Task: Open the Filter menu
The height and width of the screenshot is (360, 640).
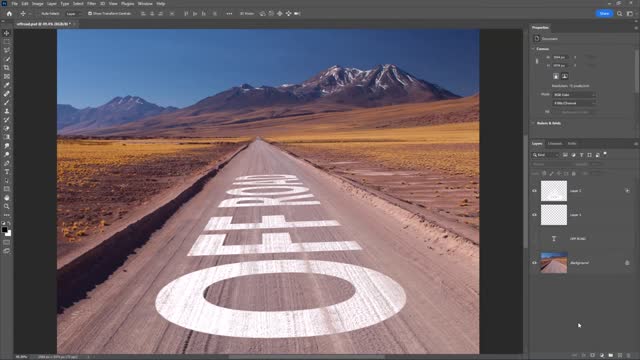Action: pos(91,4)
